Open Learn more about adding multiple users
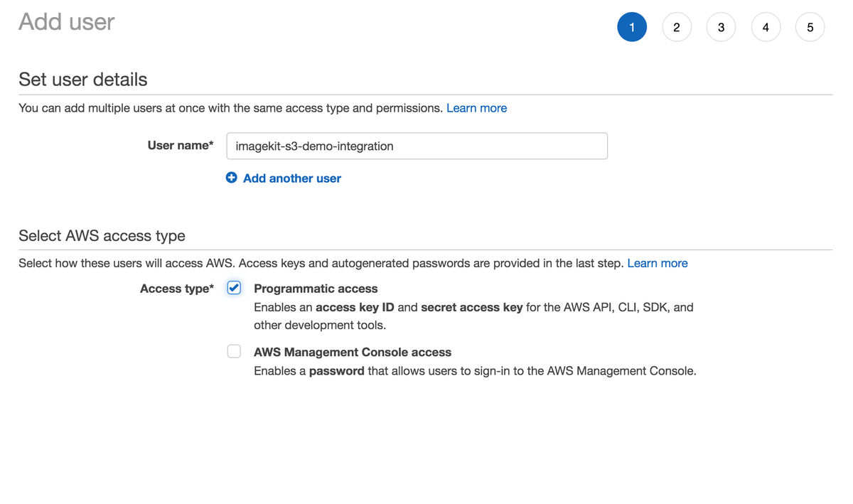The height and width of the screenshot is (504, 853). 476,107
